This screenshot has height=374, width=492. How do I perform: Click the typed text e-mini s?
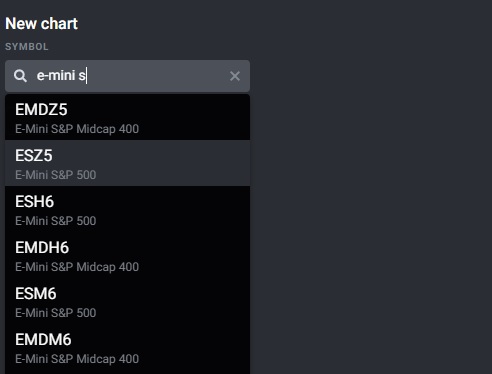[61, 76]
